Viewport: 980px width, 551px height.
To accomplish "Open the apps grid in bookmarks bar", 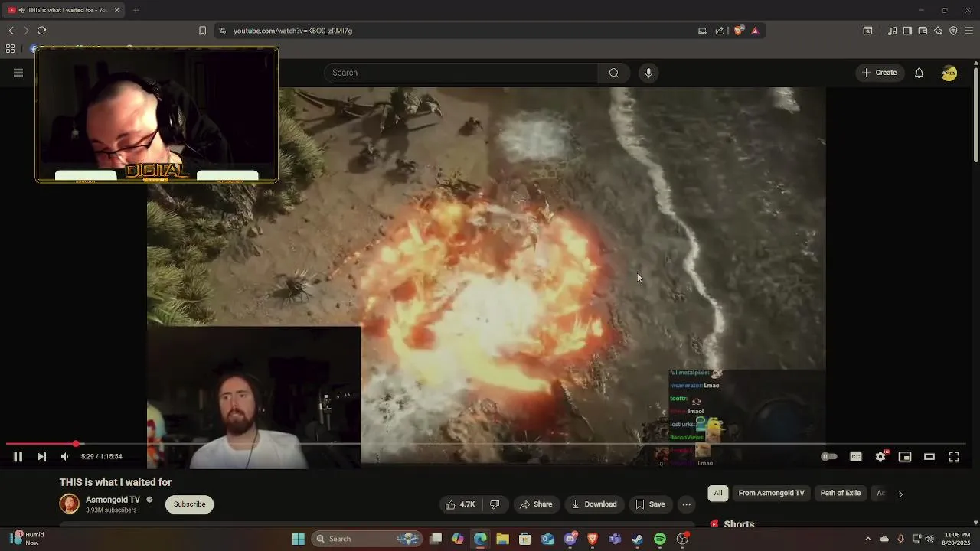I will pos(10,49).
